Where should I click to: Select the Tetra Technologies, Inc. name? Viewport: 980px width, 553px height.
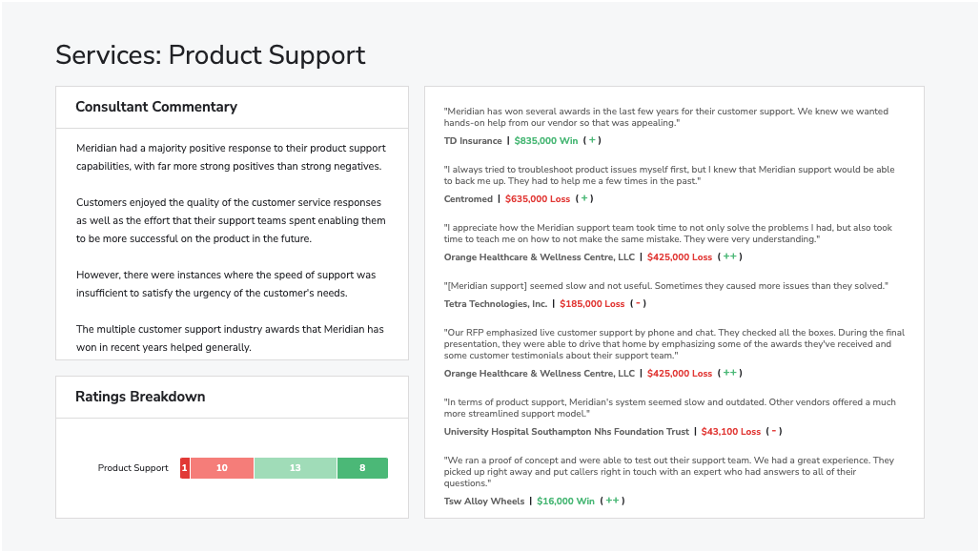click(496, 304)
